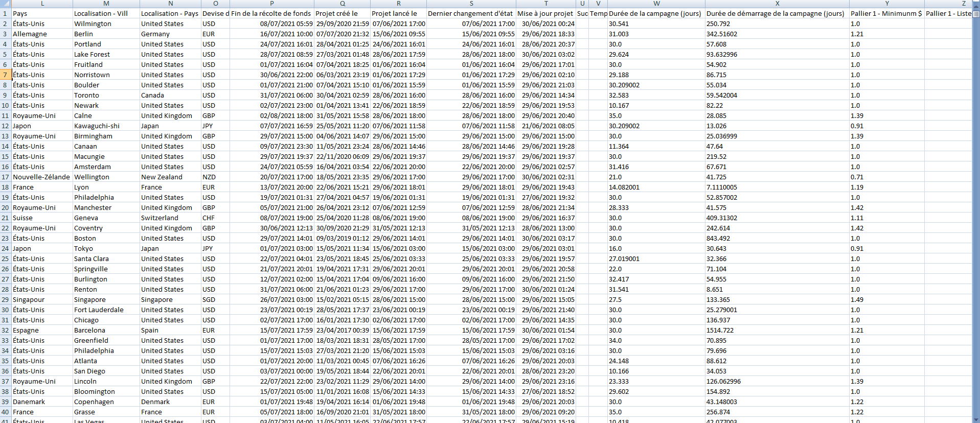Select the '1514.722' duration cell
This screenshot has height=423, width=980.
[x=777, y=330]
